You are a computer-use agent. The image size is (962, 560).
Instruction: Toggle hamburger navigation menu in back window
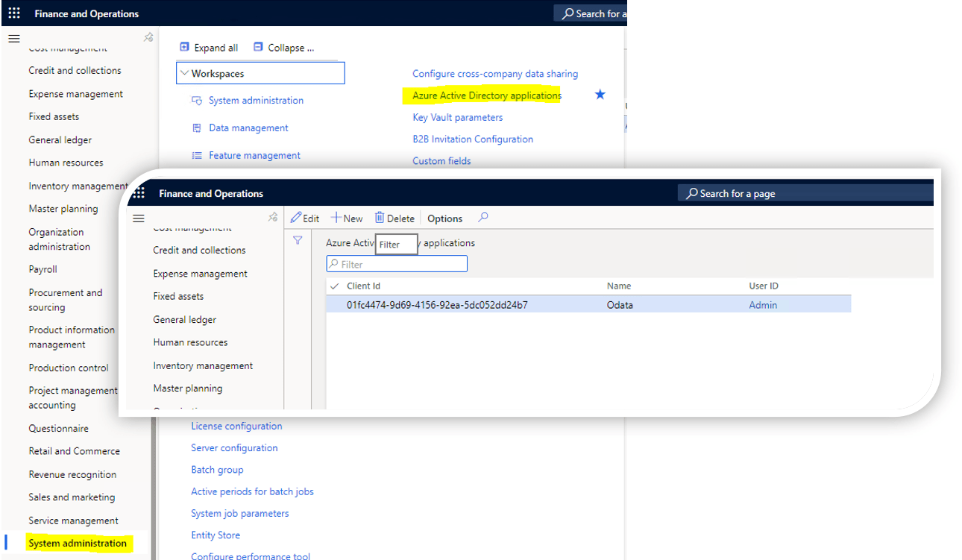point(13,39)
